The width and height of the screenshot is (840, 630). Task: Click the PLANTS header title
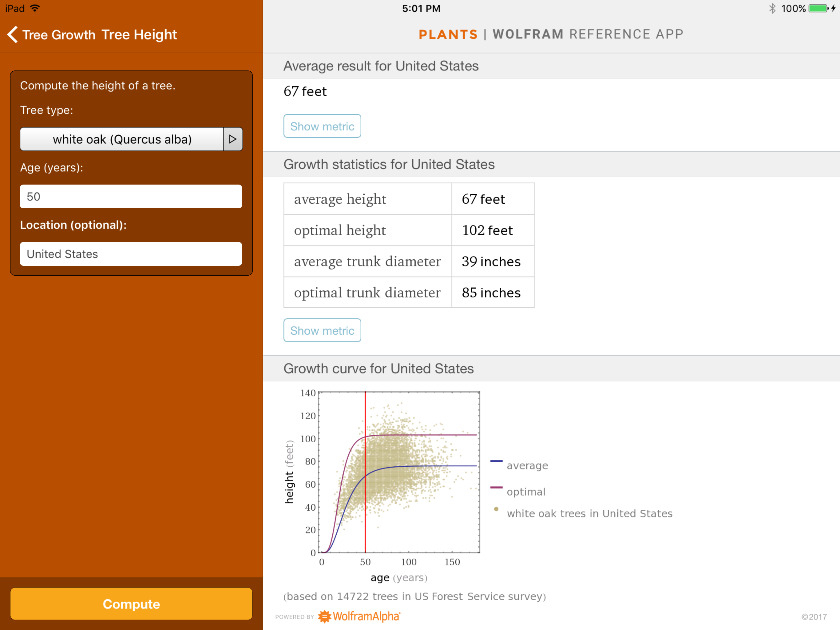448,34
